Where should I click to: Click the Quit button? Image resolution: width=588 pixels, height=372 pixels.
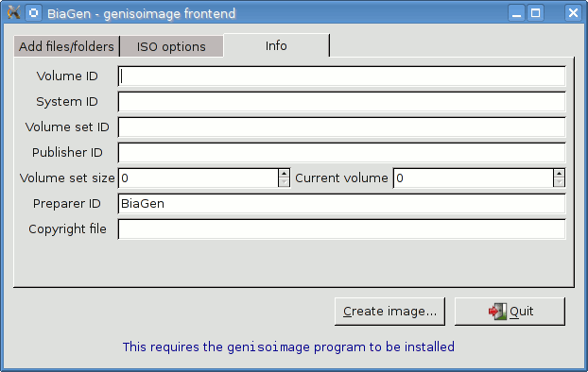coord(510,312)
